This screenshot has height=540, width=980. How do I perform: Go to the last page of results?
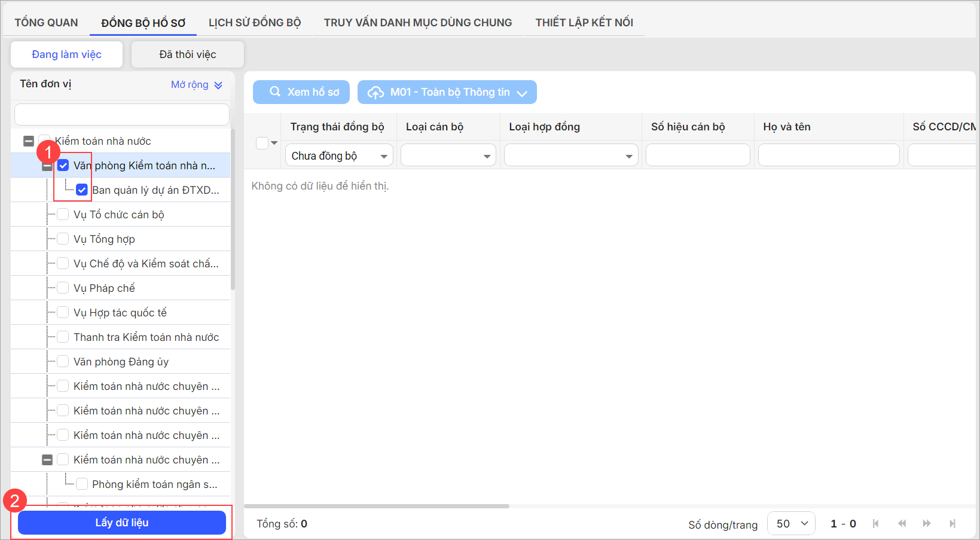[952, 524]
